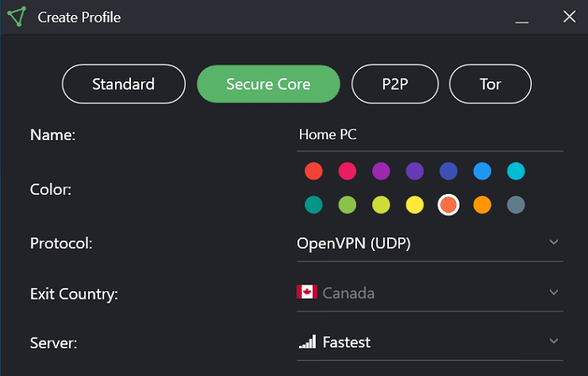Click the Name: label

[x=53, y=135]
